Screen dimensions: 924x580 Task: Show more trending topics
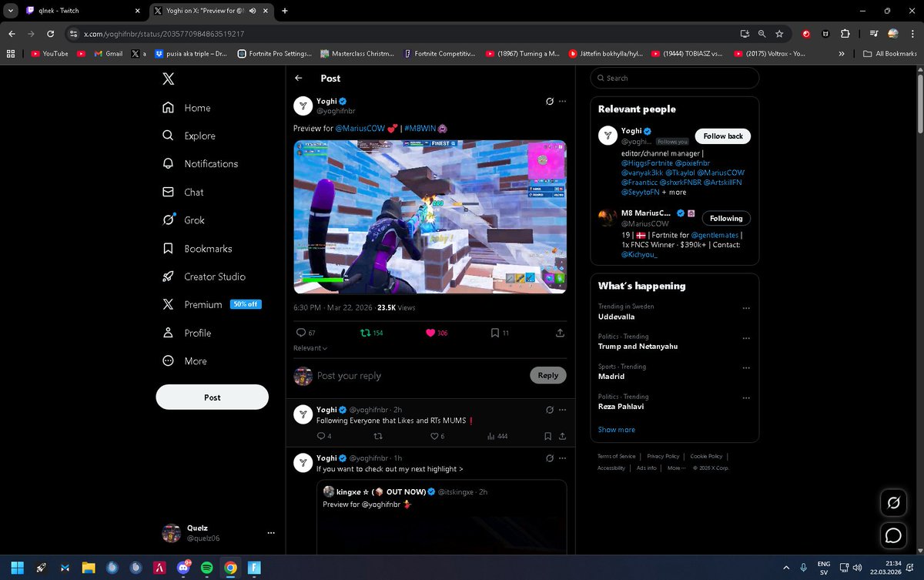616,429
